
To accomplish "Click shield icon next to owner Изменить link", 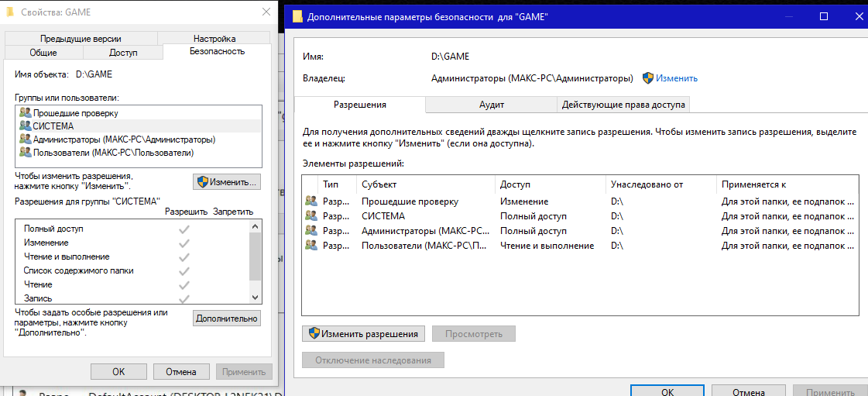I will pos(647,78).
